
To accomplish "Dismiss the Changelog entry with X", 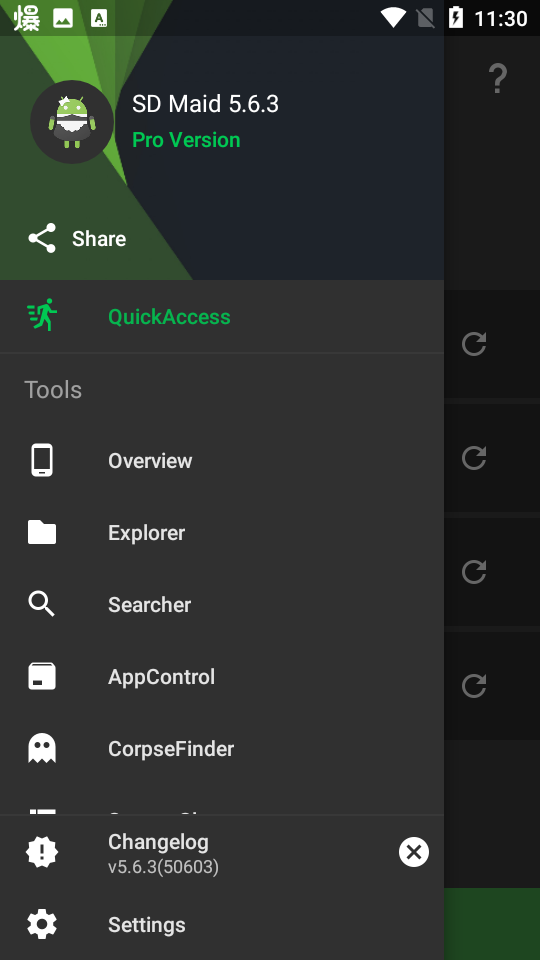I will coord(414,852).
